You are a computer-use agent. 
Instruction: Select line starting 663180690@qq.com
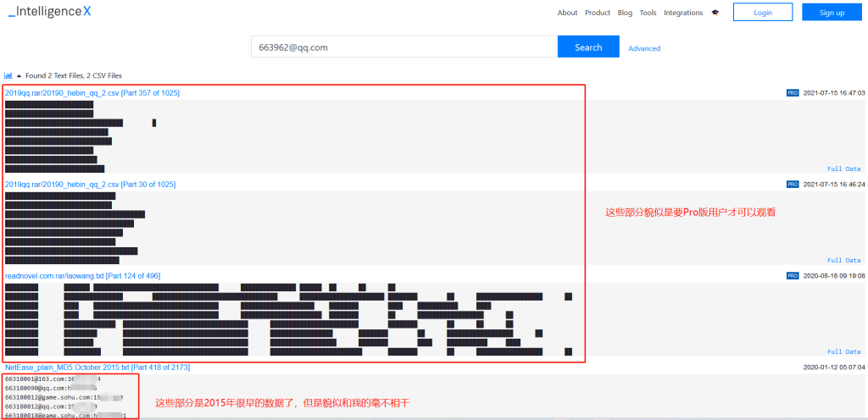tap(51, 388)
